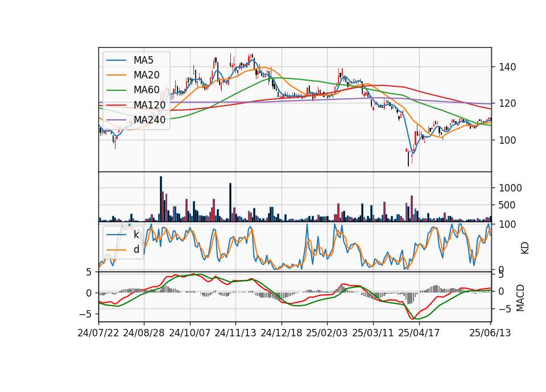The image size is (546, 392).
Task: Click the 25/02/03 date axis label
Action: click(327, 333)
